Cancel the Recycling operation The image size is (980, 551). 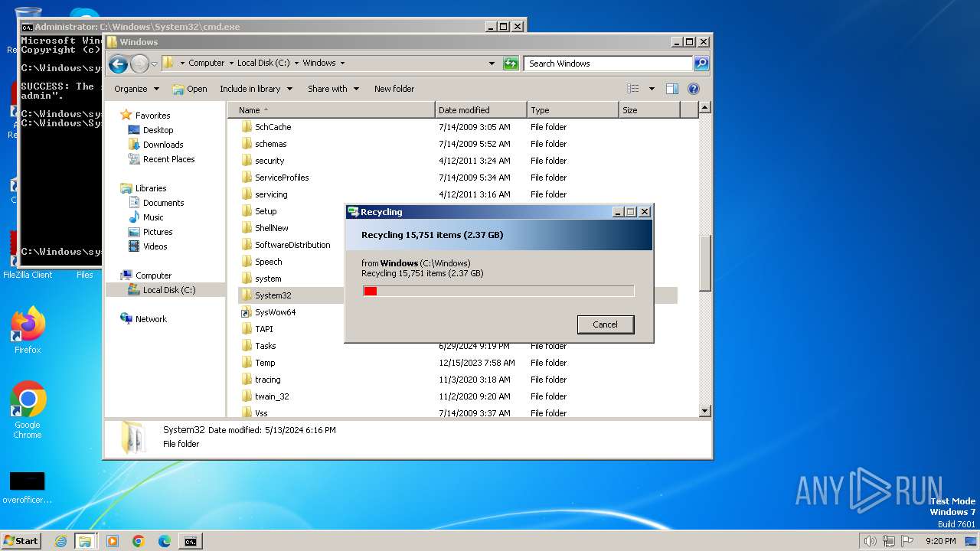tap(605, 324)
